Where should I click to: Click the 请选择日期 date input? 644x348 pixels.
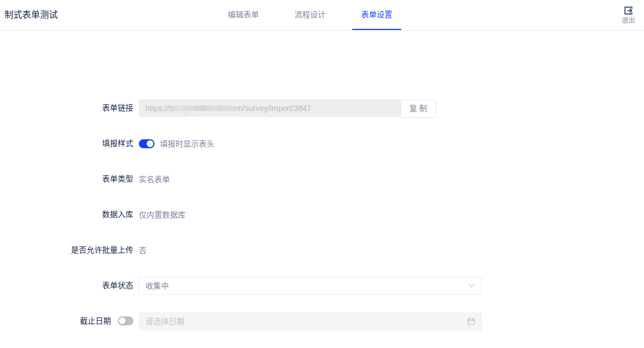point(303,321)
